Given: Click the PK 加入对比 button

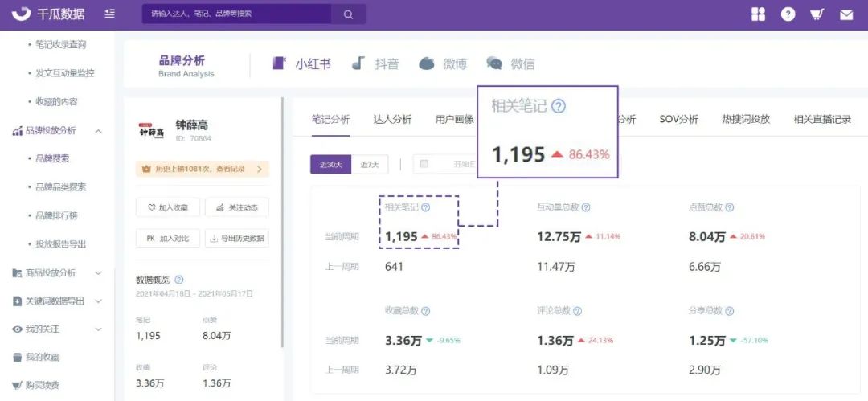Looking at the screenshot, I should (x=168, y=239).
